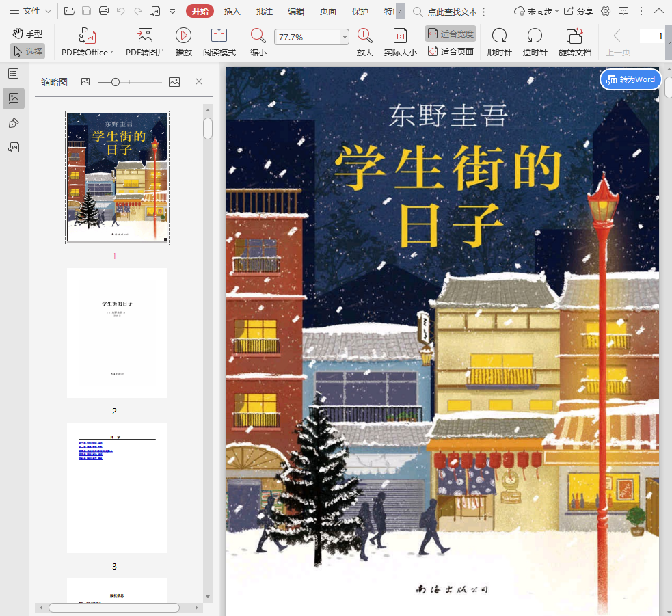Collapse the ribbon with the up chevron
The image size is (672, 616).
659,11
